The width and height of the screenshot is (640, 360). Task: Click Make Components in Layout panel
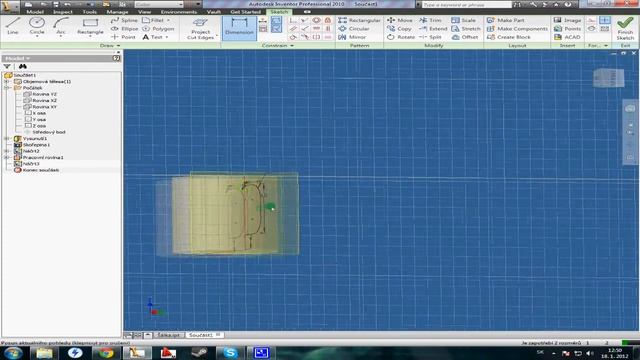[517, 29]
